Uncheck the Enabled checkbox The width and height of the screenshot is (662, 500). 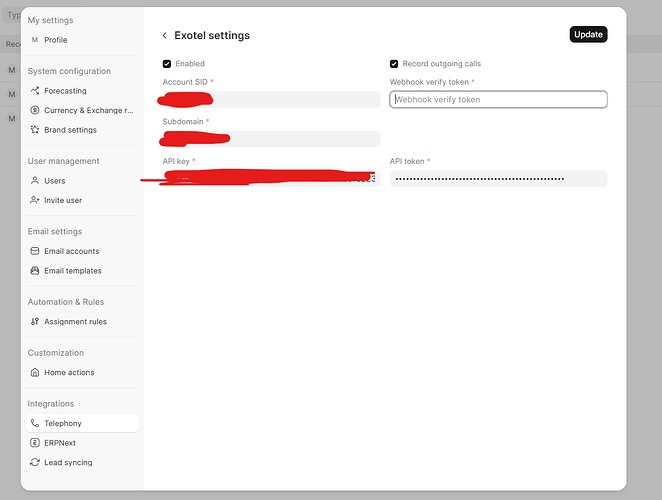167,64
